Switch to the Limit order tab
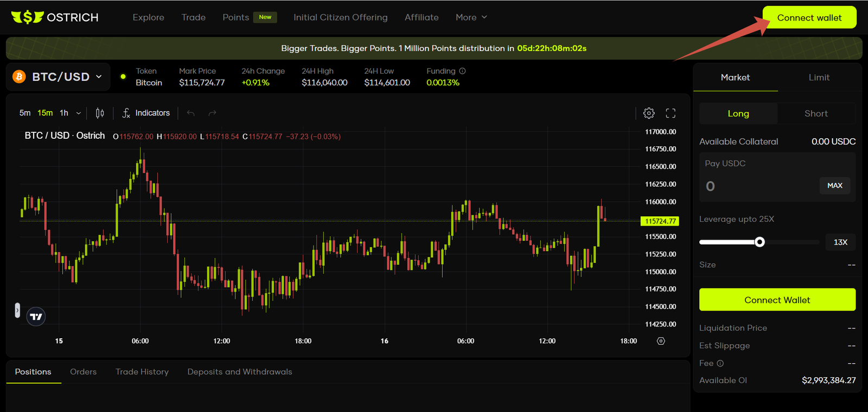The image size is (868, 412). [819, 78]
